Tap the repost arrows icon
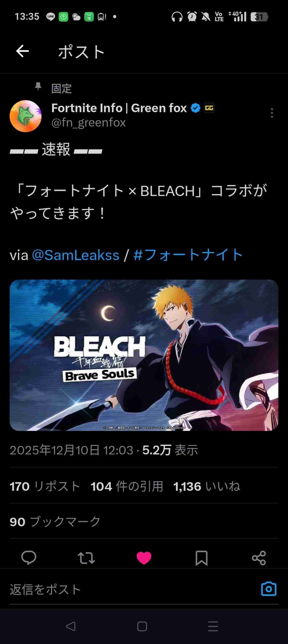The height and width of the screenshot is (644, 288). (86, 558)
